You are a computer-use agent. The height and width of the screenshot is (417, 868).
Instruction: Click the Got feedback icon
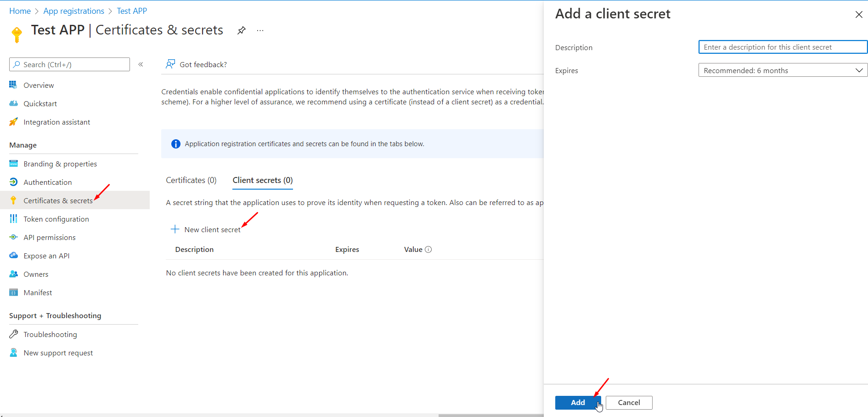pyautogui.click(x=170, y=64)
